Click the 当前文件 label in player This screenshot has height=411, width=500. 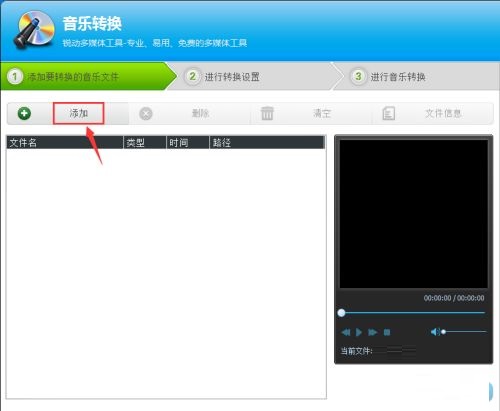click(x=356, y=351)
